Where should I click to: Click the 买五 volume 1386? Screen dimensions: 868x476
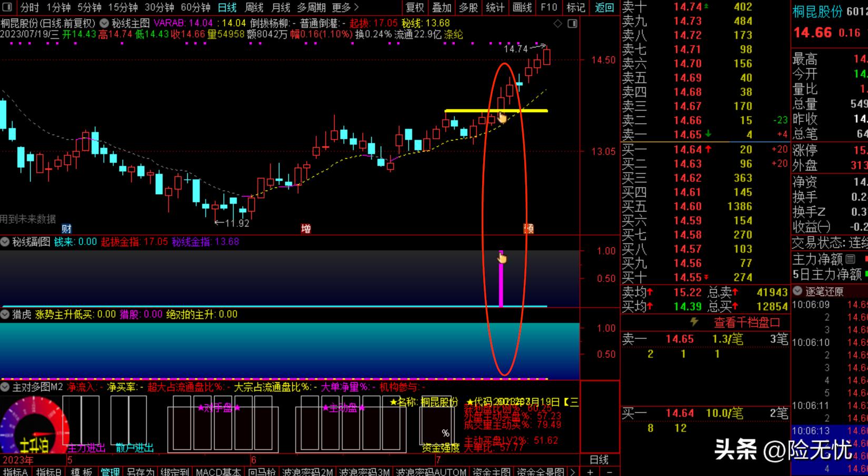[x=740, y=206]
